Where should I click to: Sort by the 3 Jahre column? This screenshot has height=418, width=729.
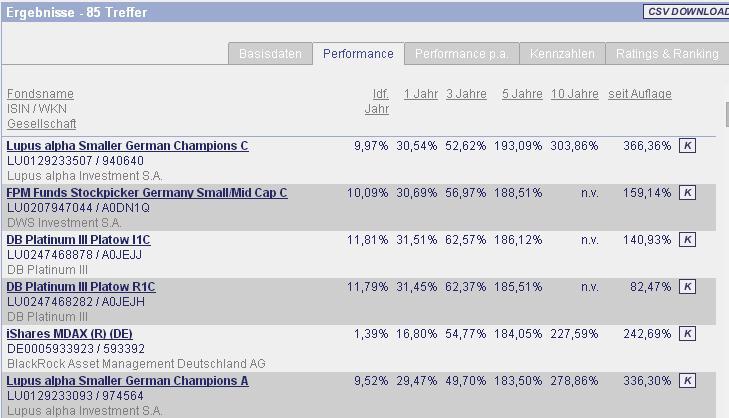(x=466, y=94)
